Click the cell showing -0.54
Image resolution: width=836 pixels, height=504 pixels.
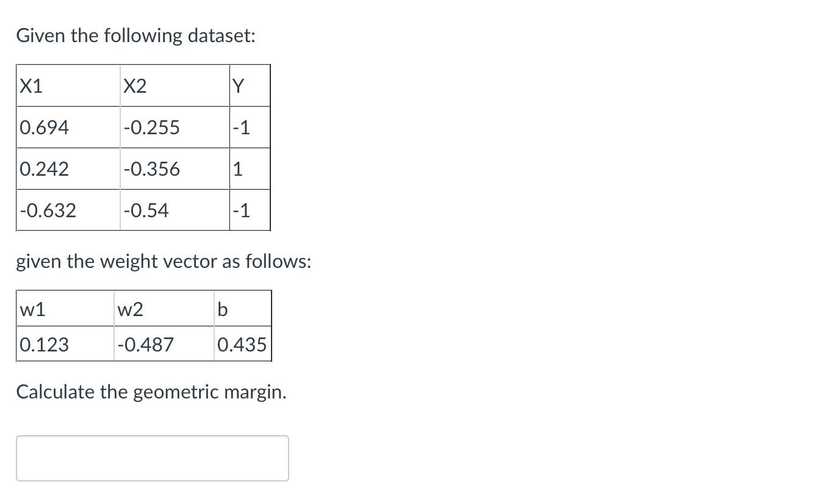point(175,211)
